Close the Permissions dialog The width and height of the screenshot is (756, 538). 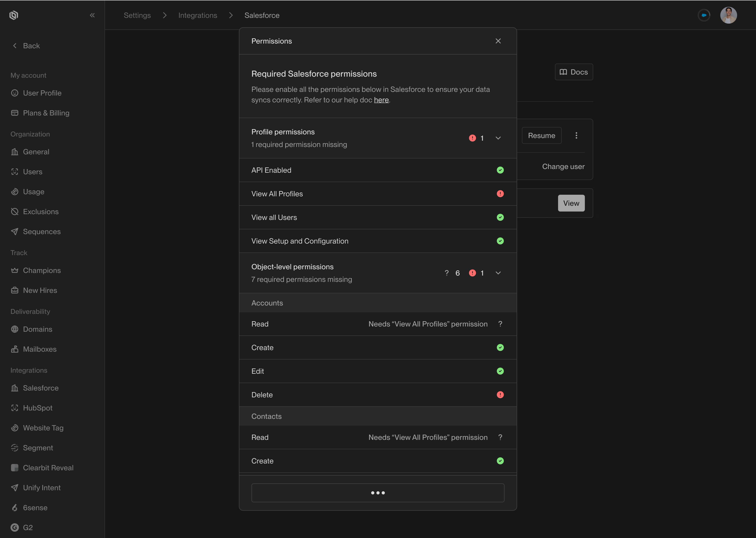point(498,41)
